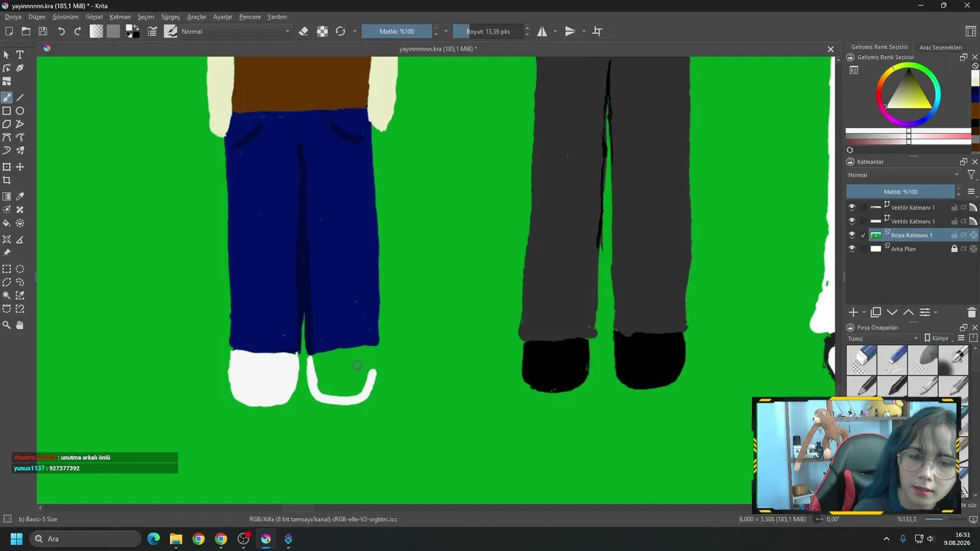This screenshot has width=980, height=551.
Task: Select the Text tool in toolbox
Action: 20,55
